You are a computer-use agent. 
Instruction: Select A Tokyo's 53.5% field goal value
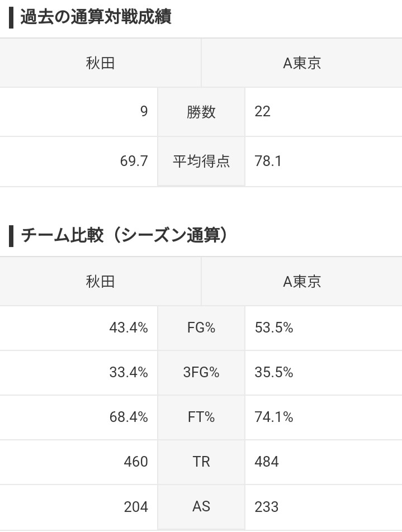click(x=273, y=327)
